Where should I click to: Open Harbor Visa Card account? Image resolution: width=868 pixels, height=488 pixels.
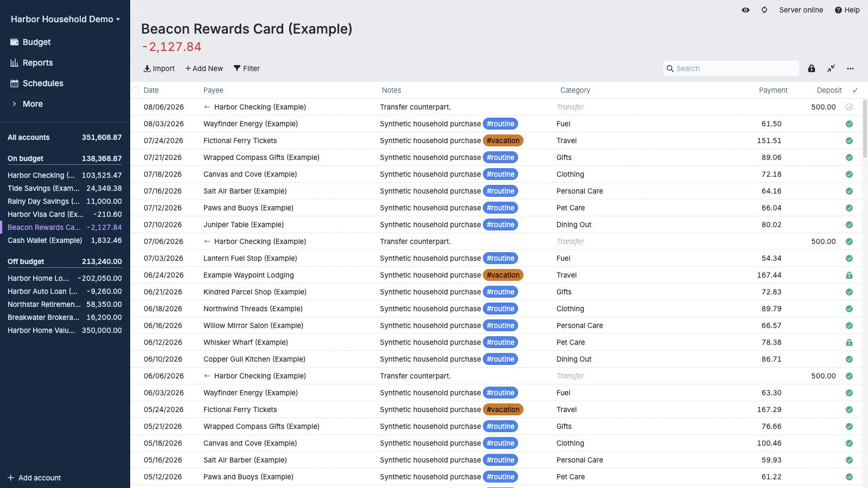pos(65,214)
